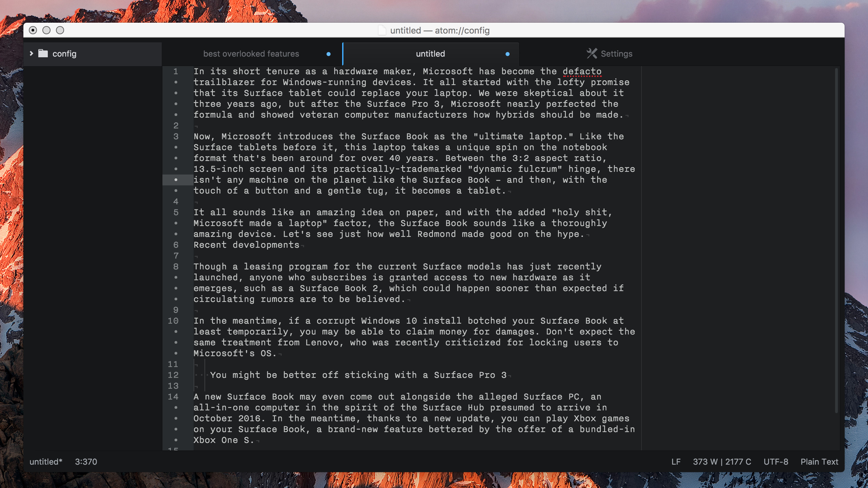Select line number 12 in the gutter
This screenshot has height=488, width=868.
tap(173, 375)
